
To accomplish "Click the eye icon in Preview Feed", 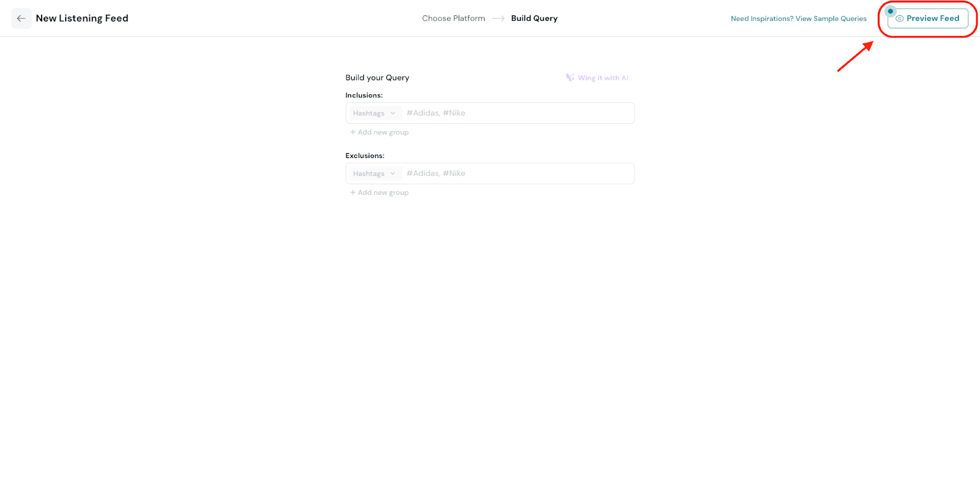I will pyautogui.click(x=899, y=18).
